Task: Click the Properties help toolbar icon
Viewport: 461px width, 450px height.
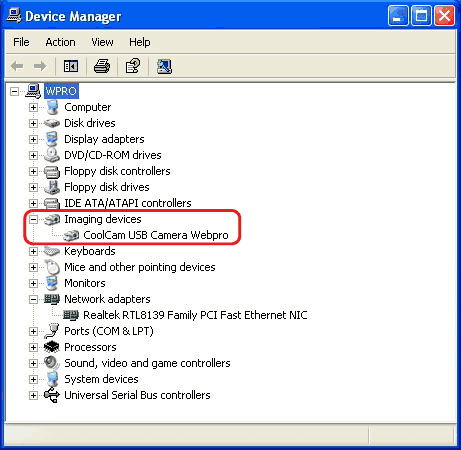Action: click(133, 66)
